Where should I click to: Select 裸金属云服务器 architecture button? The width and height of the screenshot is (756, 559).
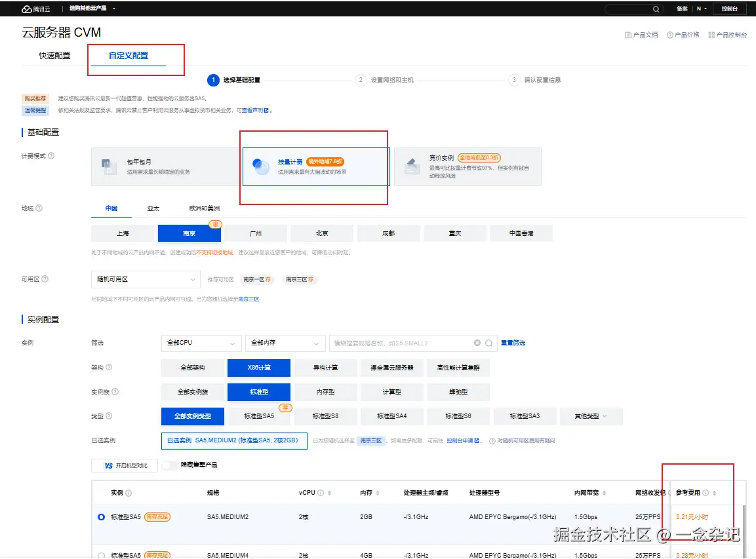392,368
